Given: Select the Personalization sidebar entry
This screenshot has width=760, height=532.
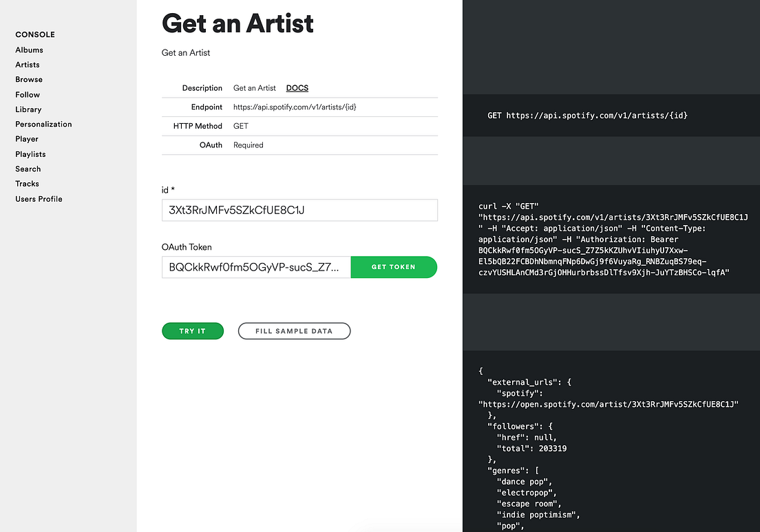Looking at the screenshot, I should click(43, 124).
